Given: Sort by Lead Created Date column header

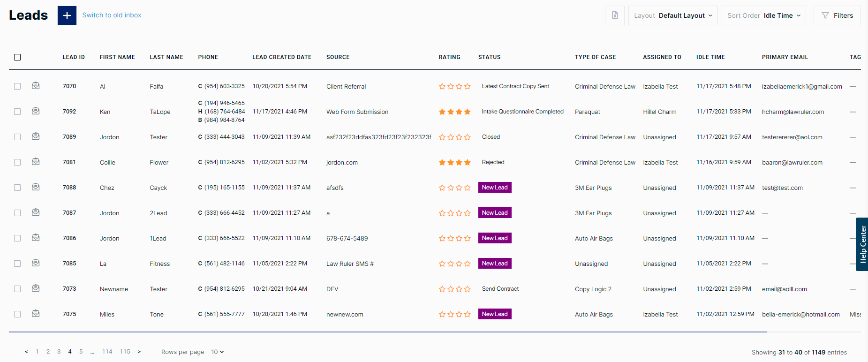Looking at the screenshot, I should tap(282, 57).
